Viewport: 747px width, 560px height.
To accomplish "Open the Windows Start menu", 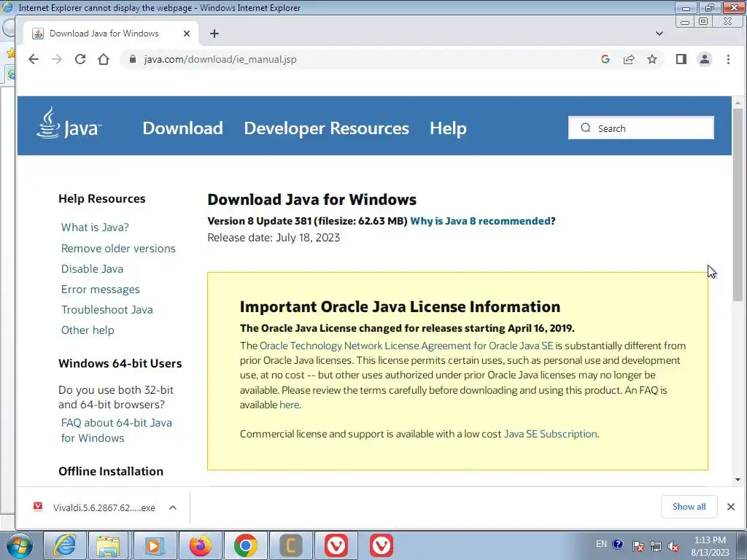I will (x=20, y=545).
